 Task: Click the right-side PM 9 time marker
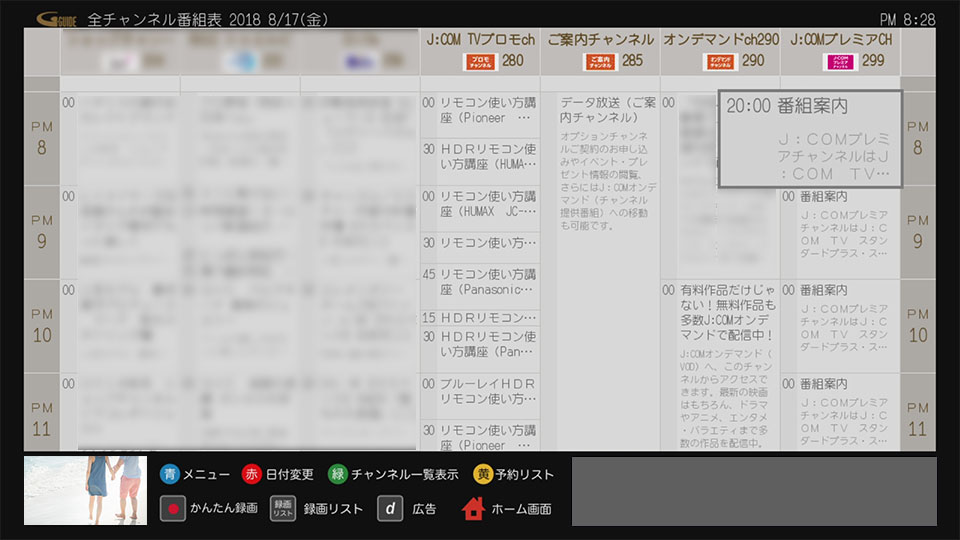tap(918, 233)
